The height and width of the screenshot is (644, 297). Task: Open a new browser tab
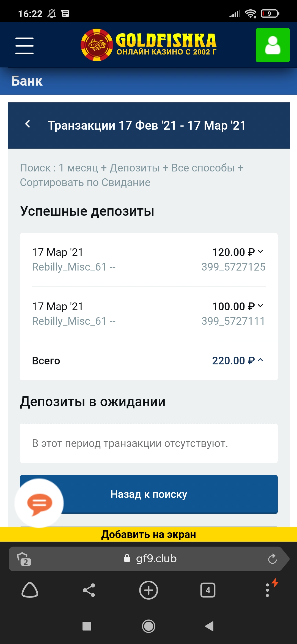tap(148, 590)
